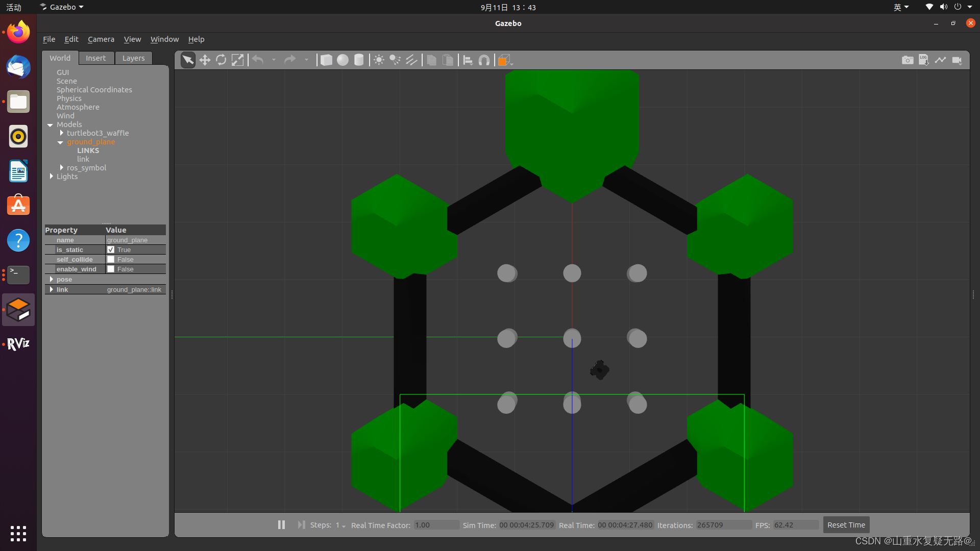Open the redo history dropdown arrow
980x551 pixels.
(306, 60)
